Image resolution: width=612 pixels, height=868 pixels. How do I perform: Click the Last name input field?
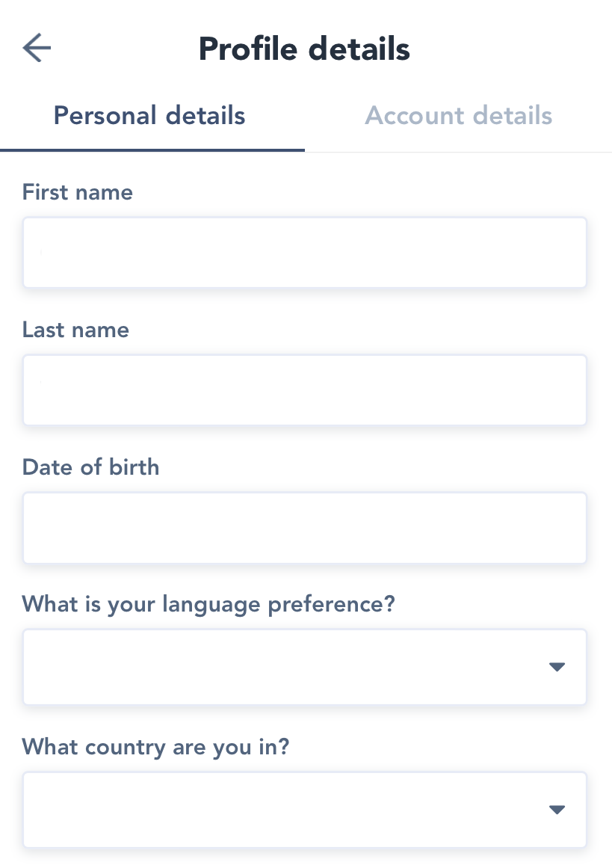pos(304,390)
